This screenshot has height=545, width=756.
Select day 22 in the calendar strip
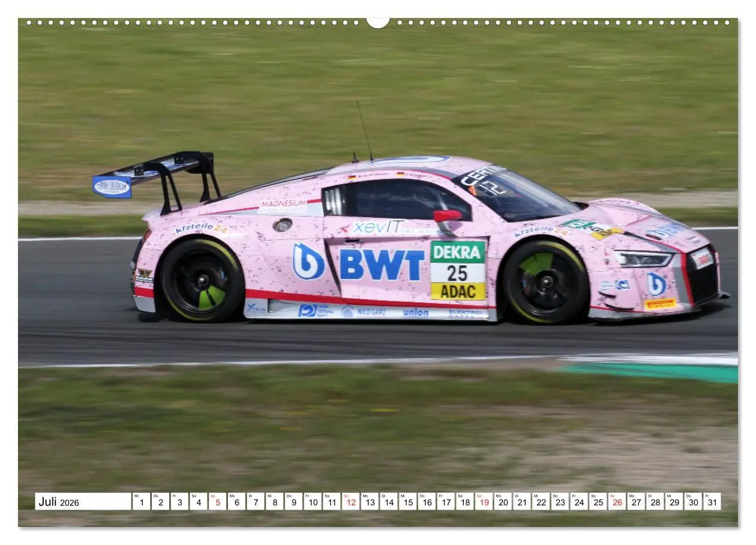(x=541, y=502)
